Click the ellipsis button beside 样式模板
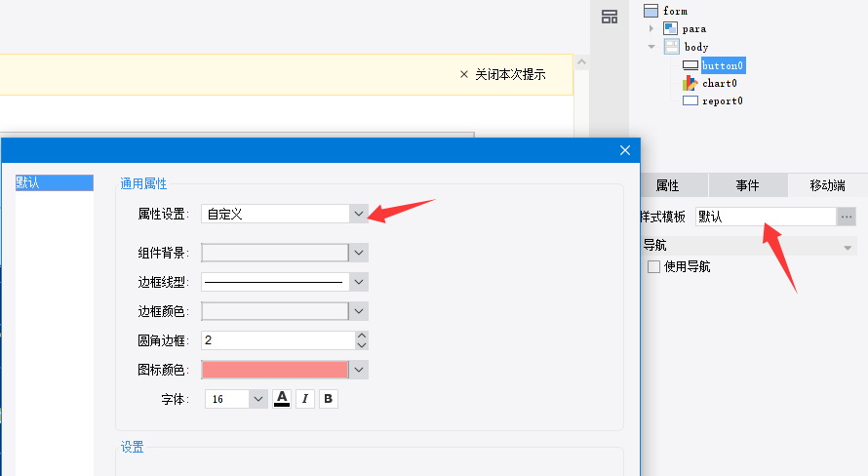This screenshot has height=476, width=868. click(x=847, y=217)
